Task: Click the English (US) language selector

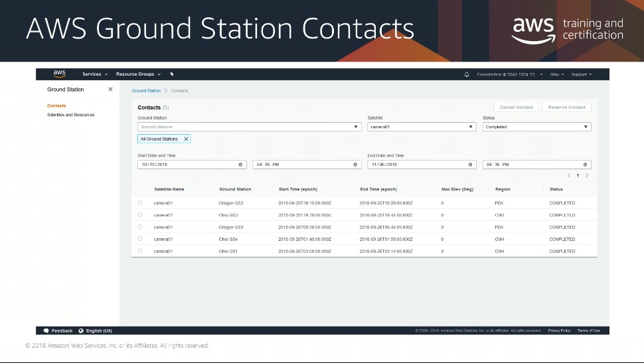Action: tap(99, 330)
